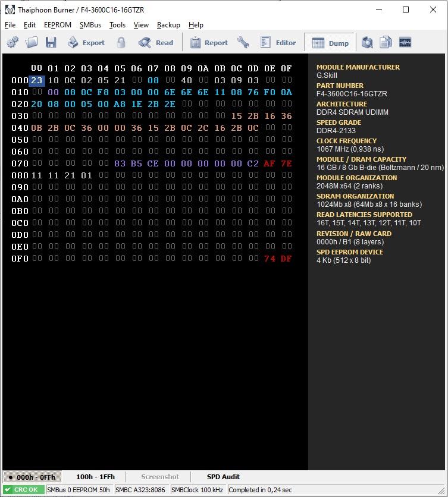Viewport: 448px width, 497px height.
Task: Close the Thaiphoon Burner window
Action: 433,10
